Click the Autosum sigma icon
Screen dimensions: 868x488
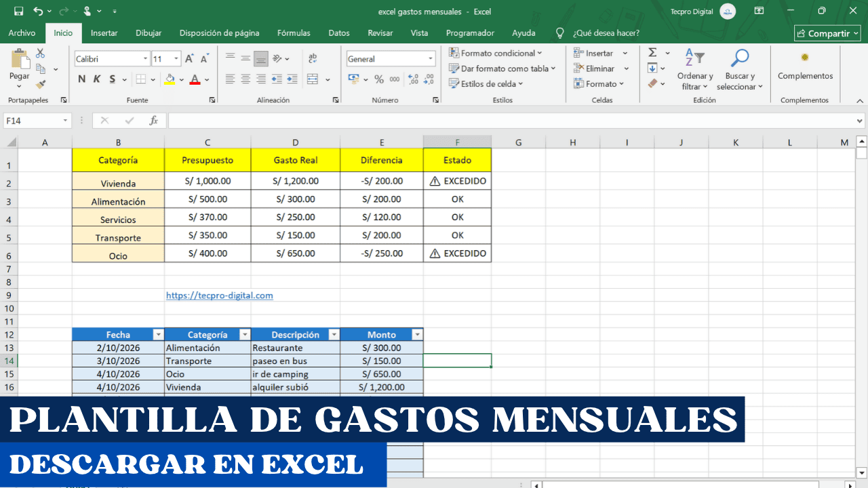(652, 53)
